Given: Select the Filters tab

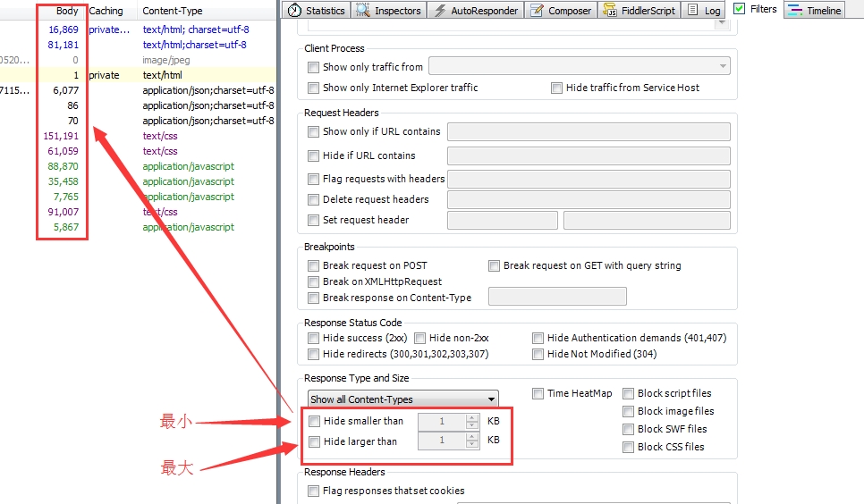Looking at the screenshot, I should coord(755,9).
